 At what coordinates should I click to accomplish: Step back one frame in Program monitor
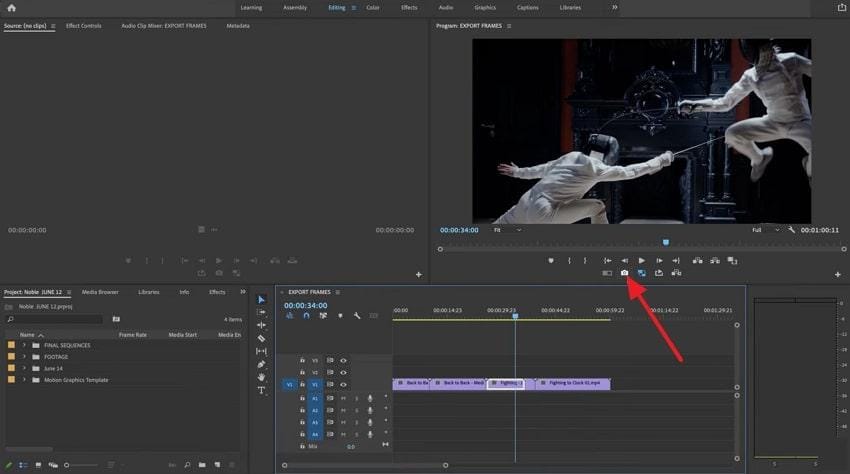pos(624,261)
